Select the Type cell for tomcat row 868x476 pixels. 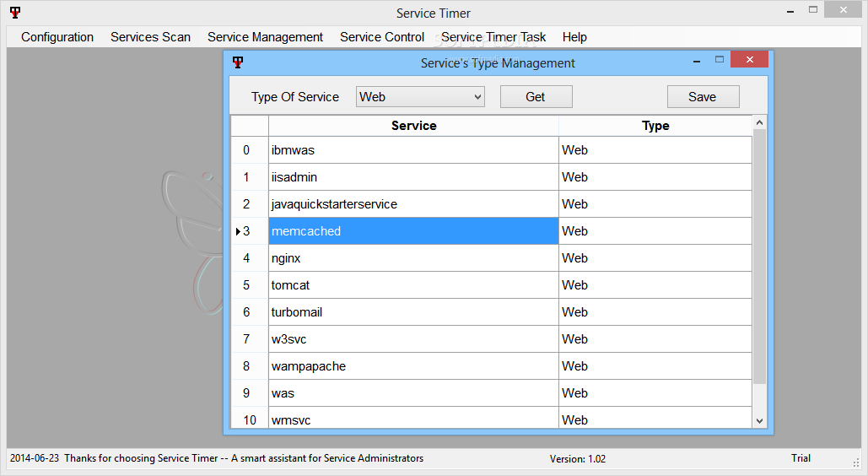[x=655, y=285]
